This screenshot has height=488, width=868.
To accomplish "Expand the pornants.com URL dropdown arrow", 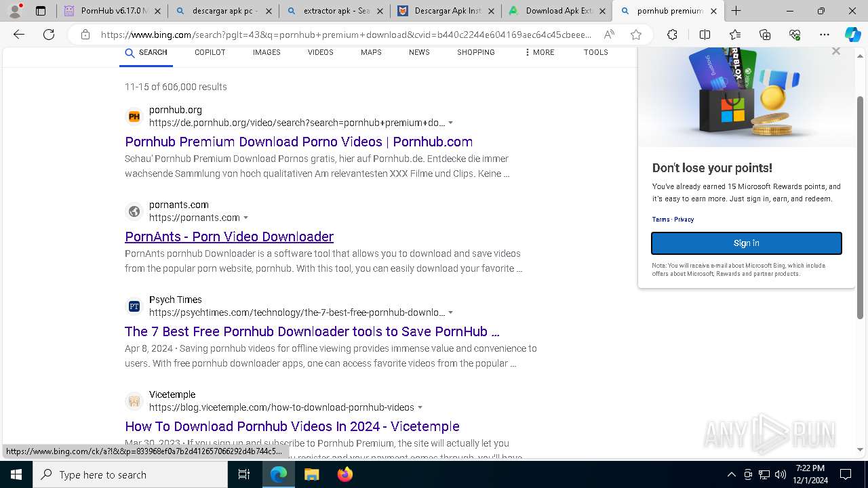I will click(x=245, y=218).
